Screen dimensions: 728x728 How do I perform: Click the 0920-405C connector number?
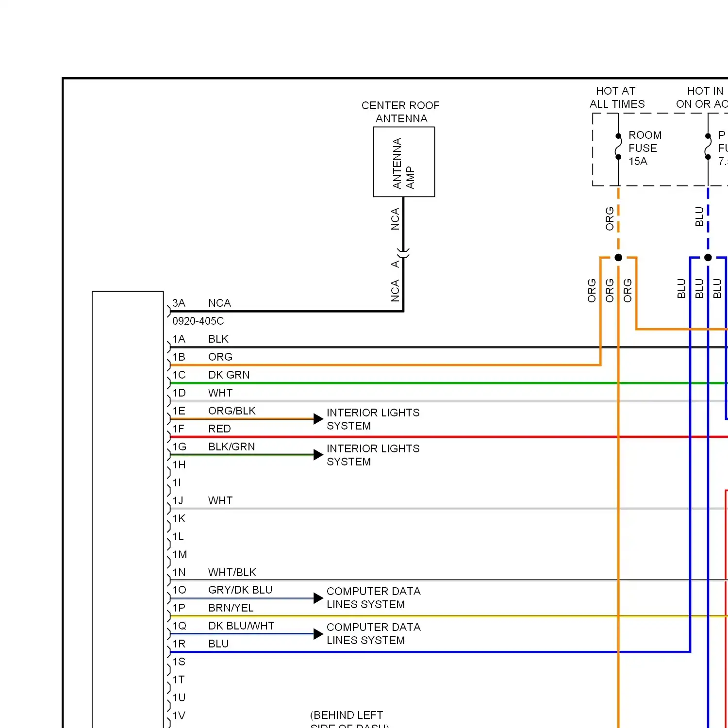(x=198, y=321)
